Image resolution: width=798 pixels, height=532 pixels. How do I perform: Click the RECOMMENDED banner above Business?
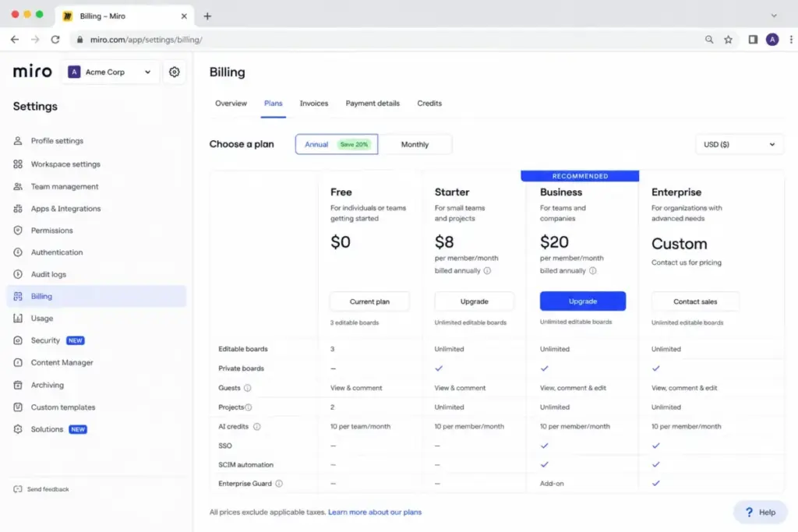pos(580,176)
